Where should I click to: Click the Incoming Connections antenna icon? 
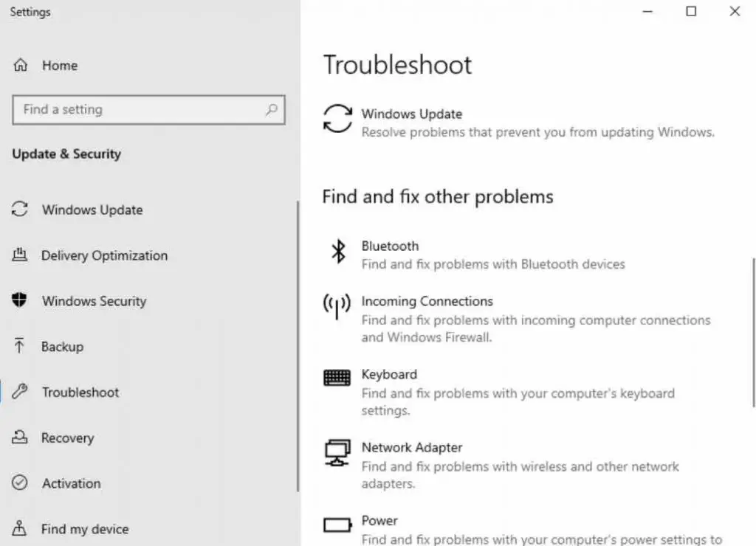(337, 305)
